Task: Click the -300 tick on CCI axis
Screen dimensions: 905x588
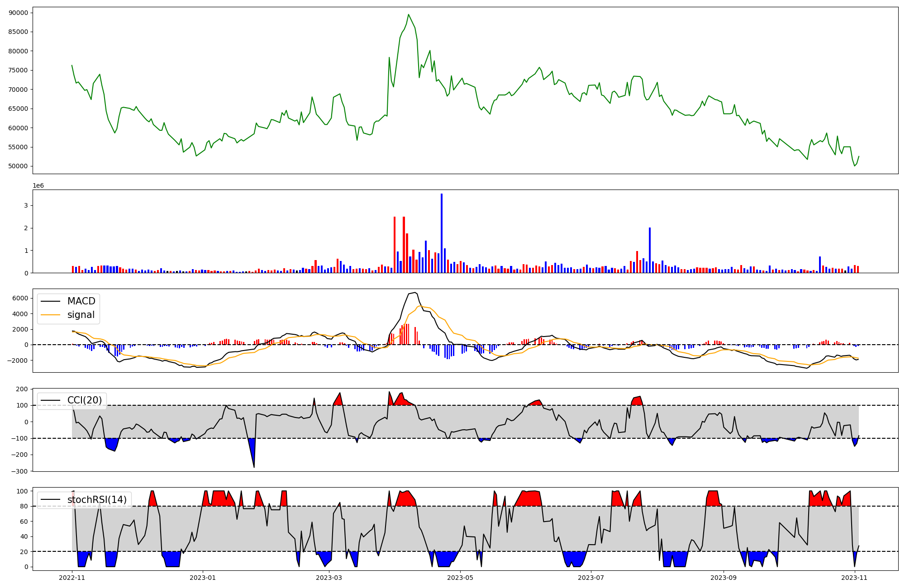Action: [x=19, y=471]
